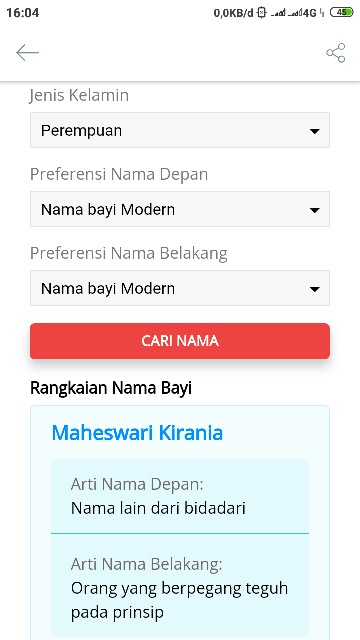
Task: Tap the battery indicator in status bar
Action: pyautogui.click(x=341, y=13)
